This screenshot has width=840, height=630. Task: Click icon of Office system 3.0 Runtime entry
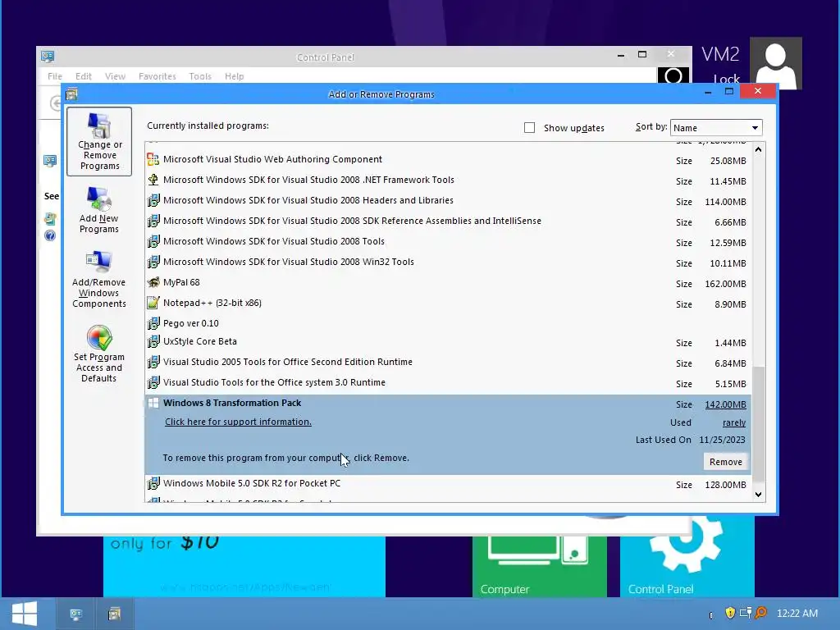tap(153, 382)
